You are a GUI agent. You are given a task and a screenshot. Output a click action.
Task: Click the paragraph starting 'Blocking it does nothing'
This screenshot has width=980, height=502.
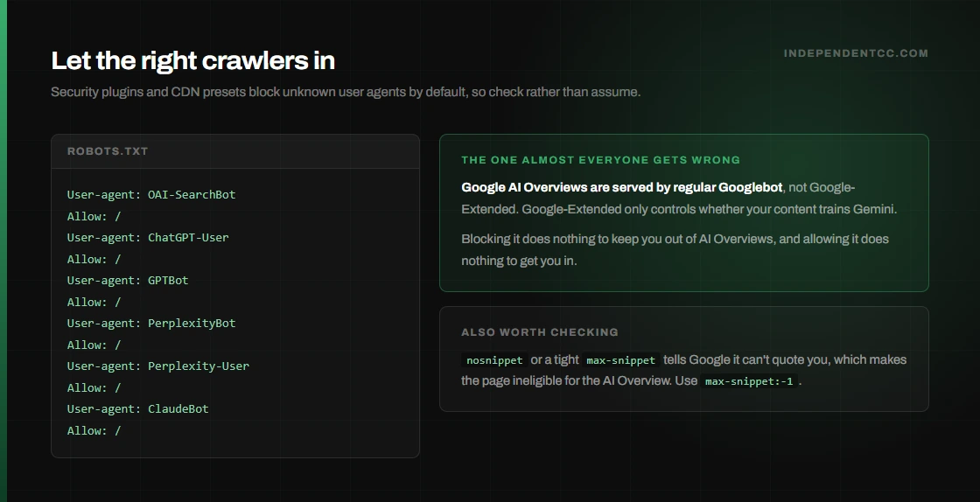[675, 250]
